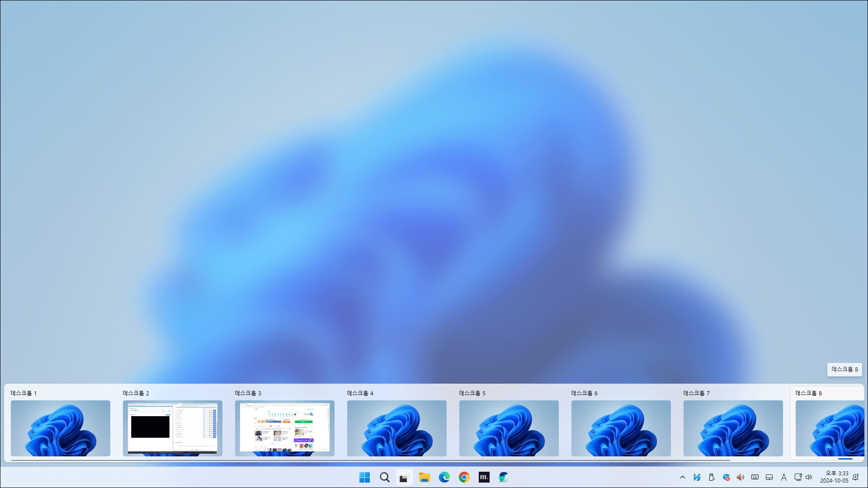
Task: Switch to the 데스크톱 3 virtual desktop
Action: point(284,428)
